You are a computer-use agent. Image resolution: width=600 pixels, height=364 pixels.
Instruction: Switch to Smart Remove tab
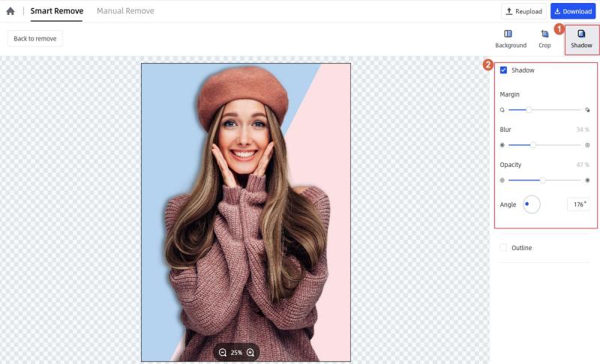57,11
